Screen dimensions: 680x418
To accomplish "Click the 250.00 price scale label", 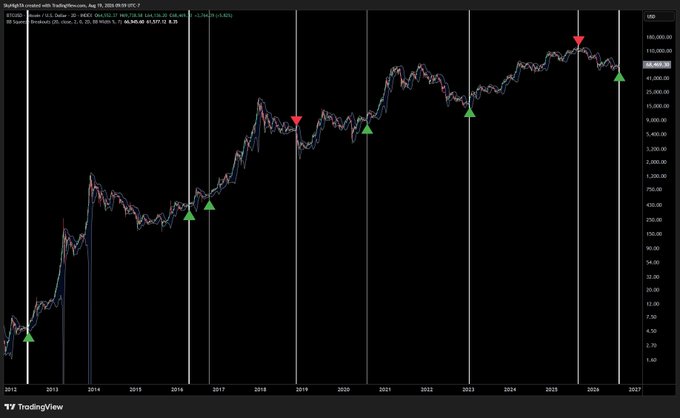I will click(x=654, y=219).
